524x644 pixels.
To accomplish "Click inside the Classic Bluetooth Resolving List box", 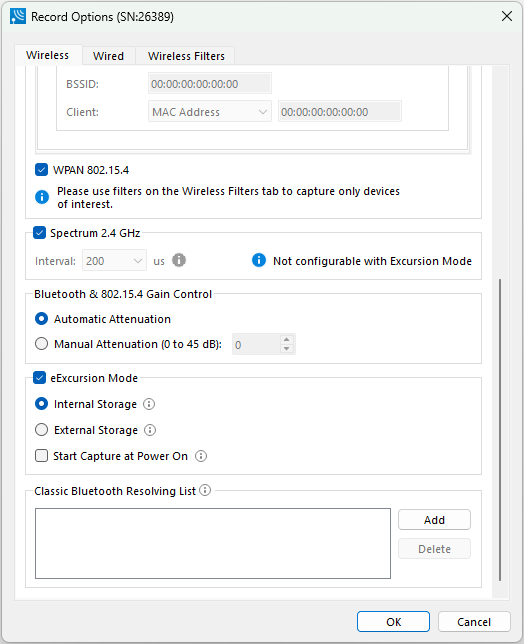I will (213, 543).
